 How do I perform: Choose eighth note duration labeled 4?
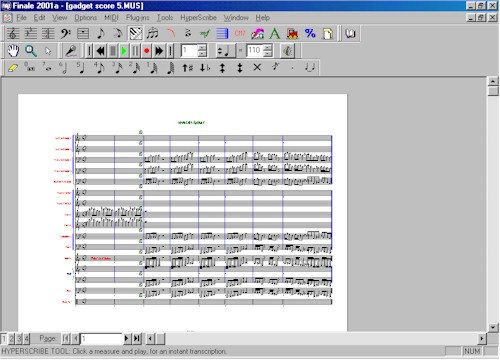100,68
